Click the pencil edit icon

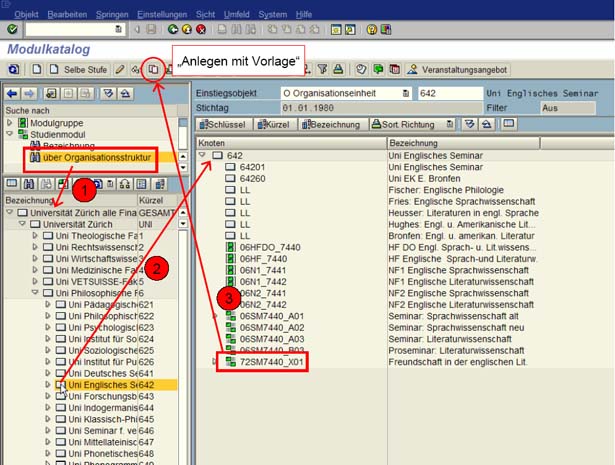(x=120, y=69)
